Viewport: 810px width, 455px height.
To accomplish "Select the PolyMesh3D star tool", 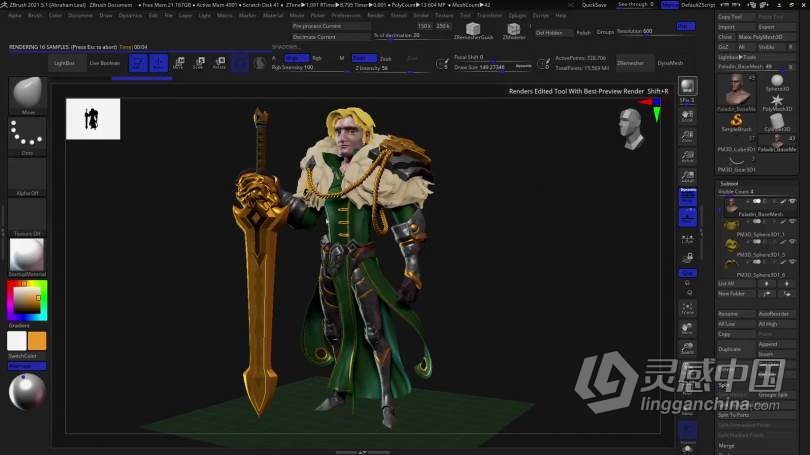I will point(777,102).
